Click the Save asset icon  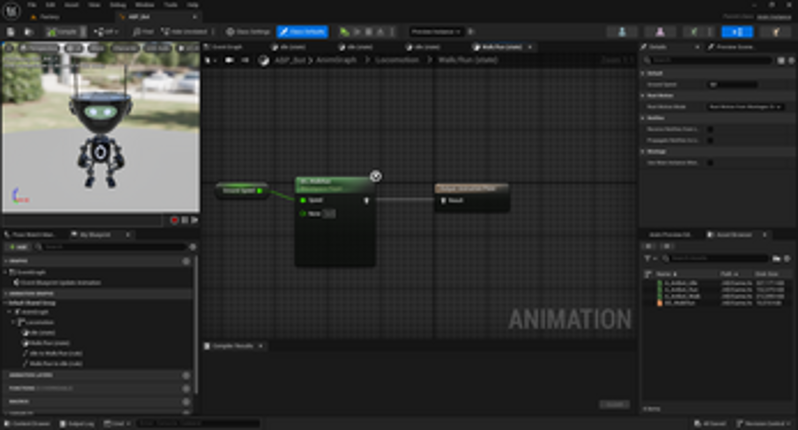[12, 32]
